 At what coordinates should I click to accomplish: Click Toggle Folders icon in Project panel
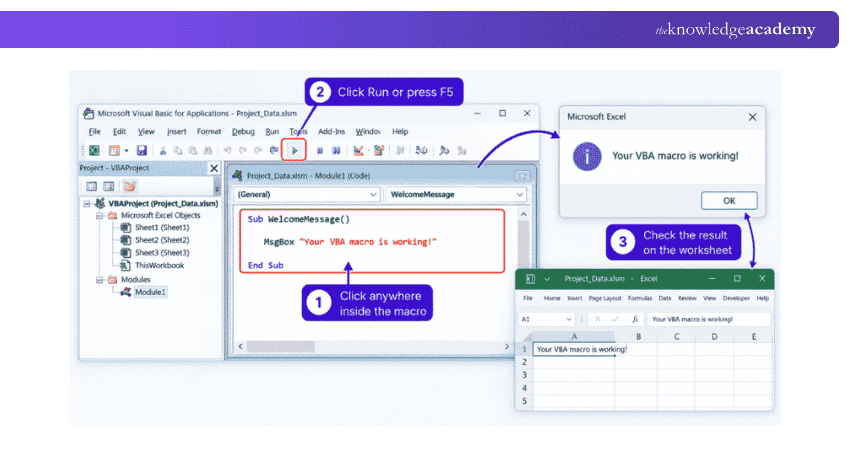click(130, 187)
